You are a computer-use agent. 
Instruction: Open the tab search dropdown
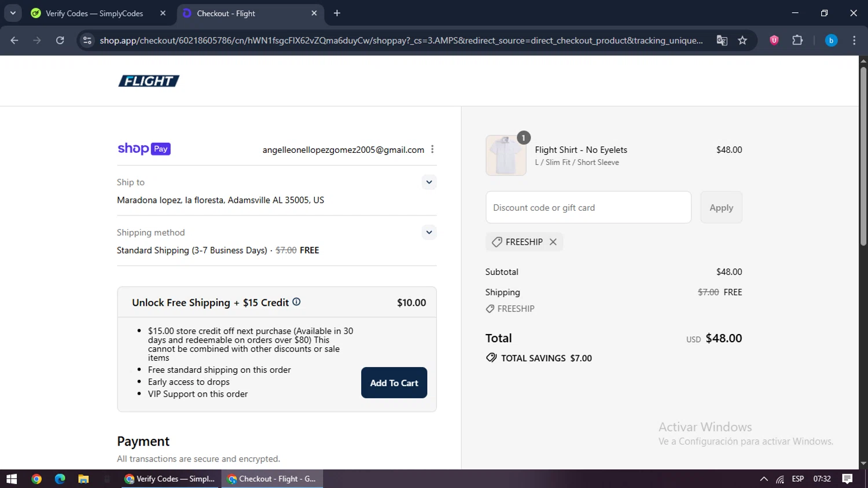12,13
